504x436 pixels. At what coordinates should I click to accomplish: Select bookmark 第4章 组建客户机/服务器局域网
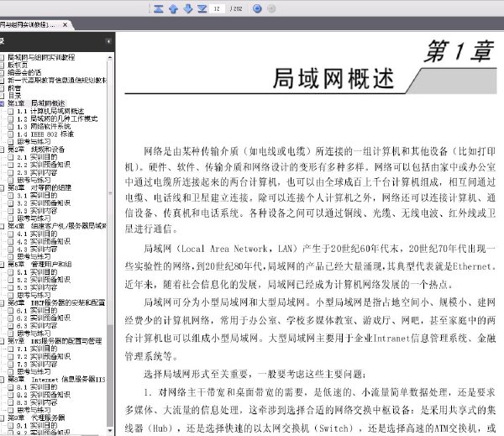pyautogui.click(x=57, y=226)
